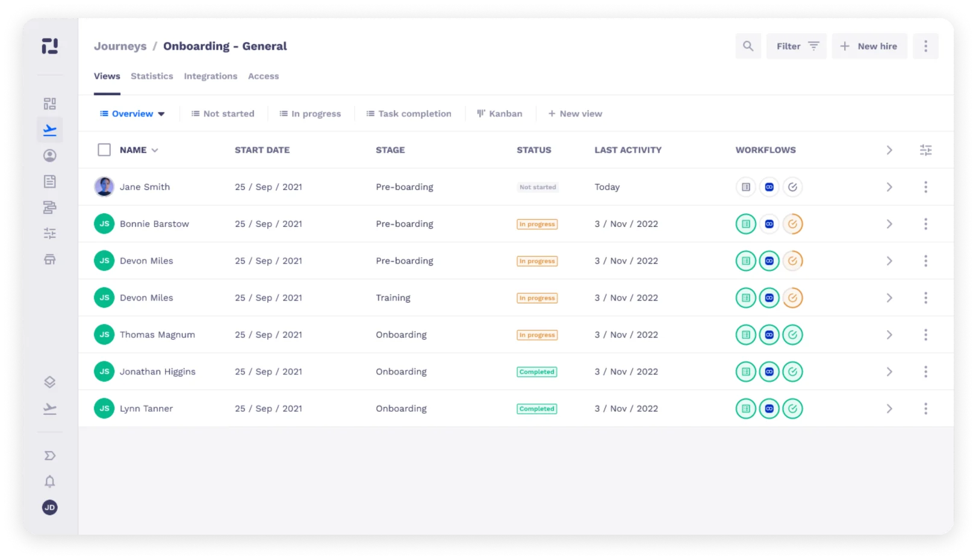Sort using the NAME column arrow
This screenshot has height=560, width=976.
[x=155, y=151]
